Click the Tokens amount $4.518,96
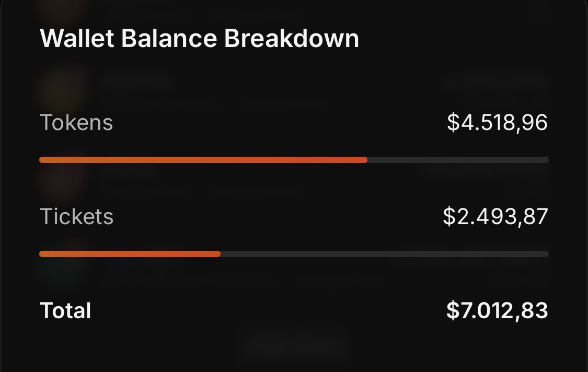This screenshot has height=372, width=588. (x=497, y=122)
